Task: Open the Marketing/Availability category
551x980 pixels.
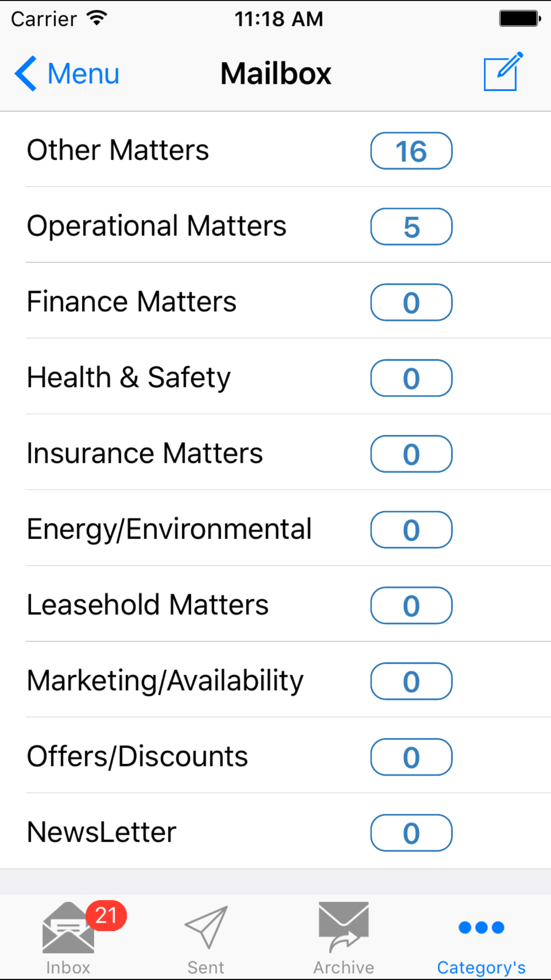Action: pos(165,681)
